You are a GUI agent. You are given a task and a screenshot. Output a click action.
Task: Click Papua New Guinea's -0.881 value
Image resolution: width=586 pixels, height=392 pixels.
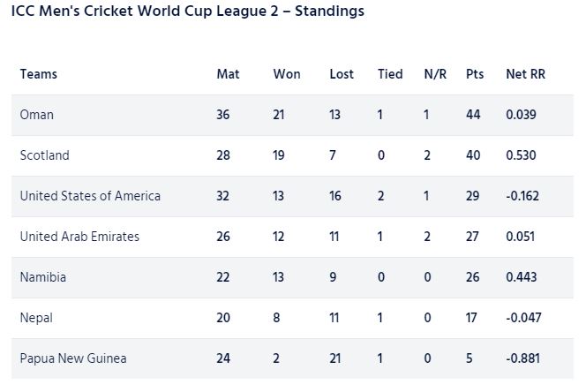[x=523, y=358]
